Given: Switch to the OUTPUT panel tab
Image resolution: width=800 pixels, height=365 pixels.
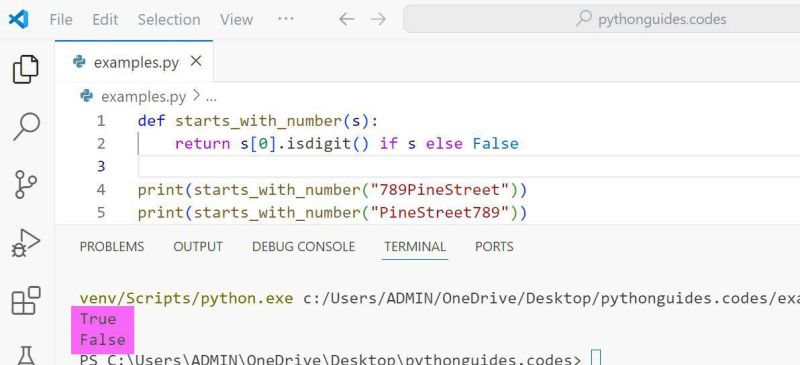Looking at the screenshot, I should tap(198, 247).
